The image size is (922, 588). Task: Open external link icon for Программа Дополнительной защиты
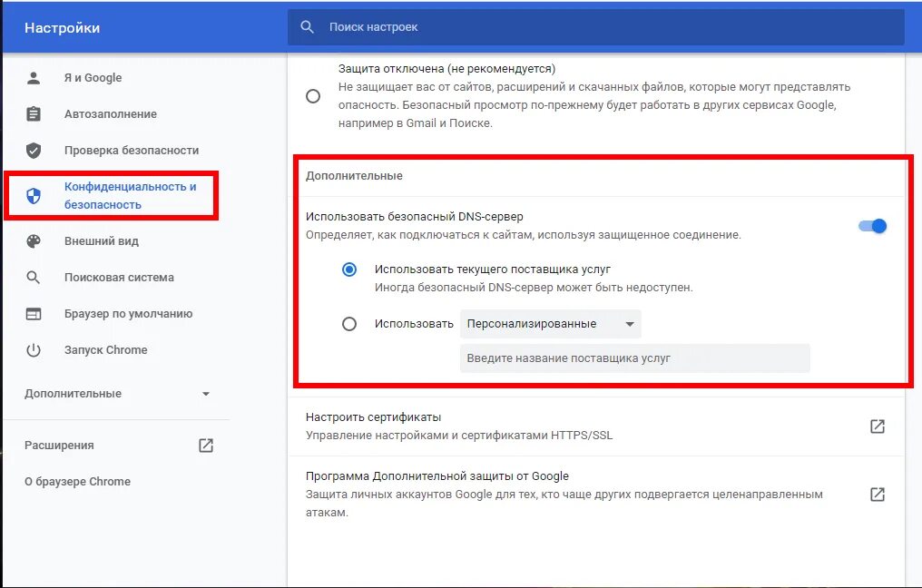[x=878, y=494]
